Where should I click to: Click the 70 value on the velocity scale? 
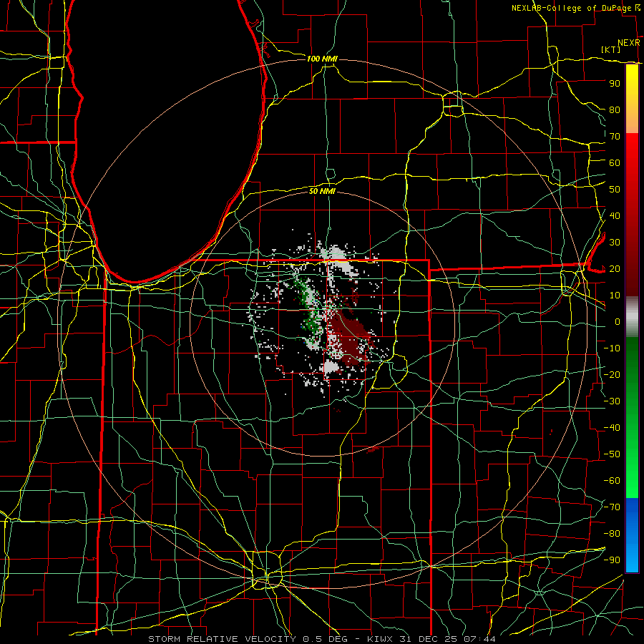[x=615, y=137]
